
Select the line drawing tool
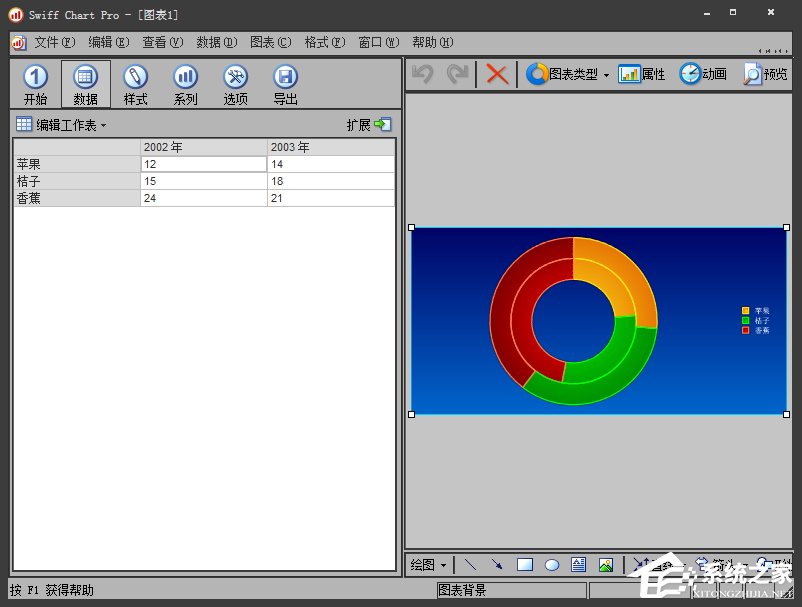click(470, 565)
